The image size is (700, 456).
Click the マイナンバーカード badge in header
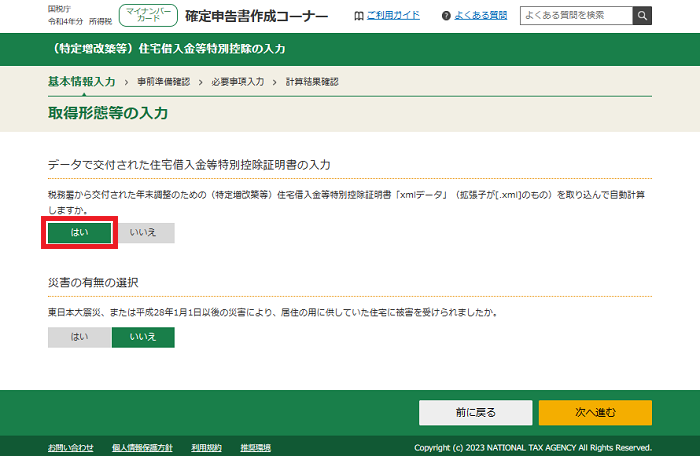(x=146, y=15)
